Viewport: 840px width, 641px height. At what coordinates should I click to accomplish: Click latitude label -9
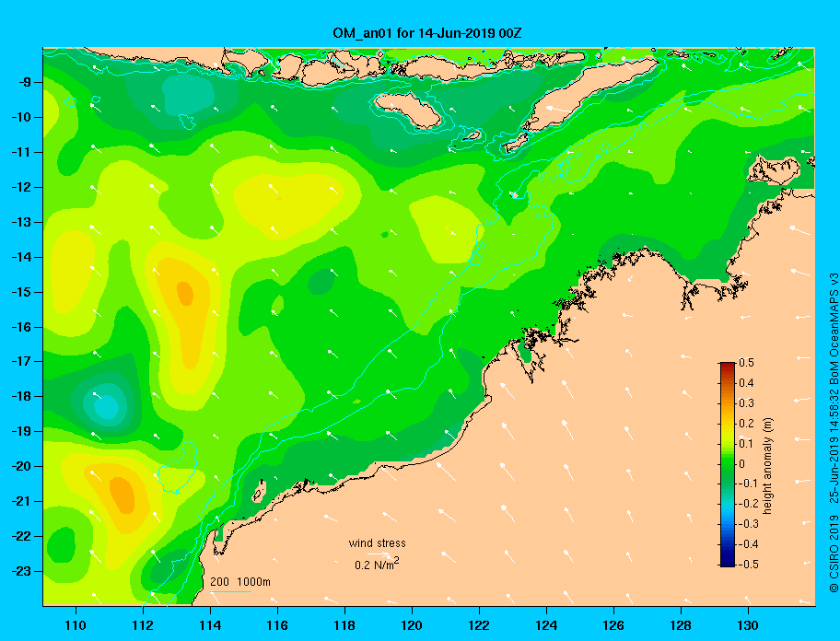(x=24, y=83)
